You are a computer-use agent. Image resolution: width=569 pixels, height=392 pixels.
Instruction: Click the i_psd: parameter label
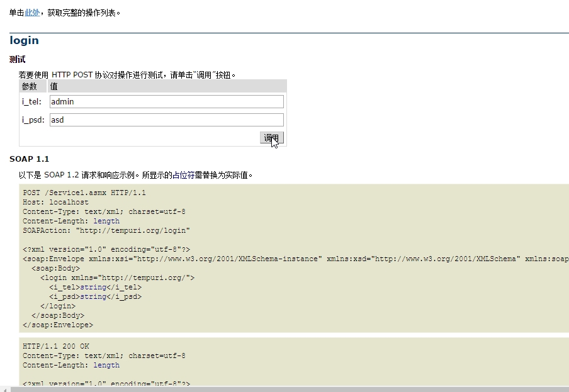[x=33, y=120]
